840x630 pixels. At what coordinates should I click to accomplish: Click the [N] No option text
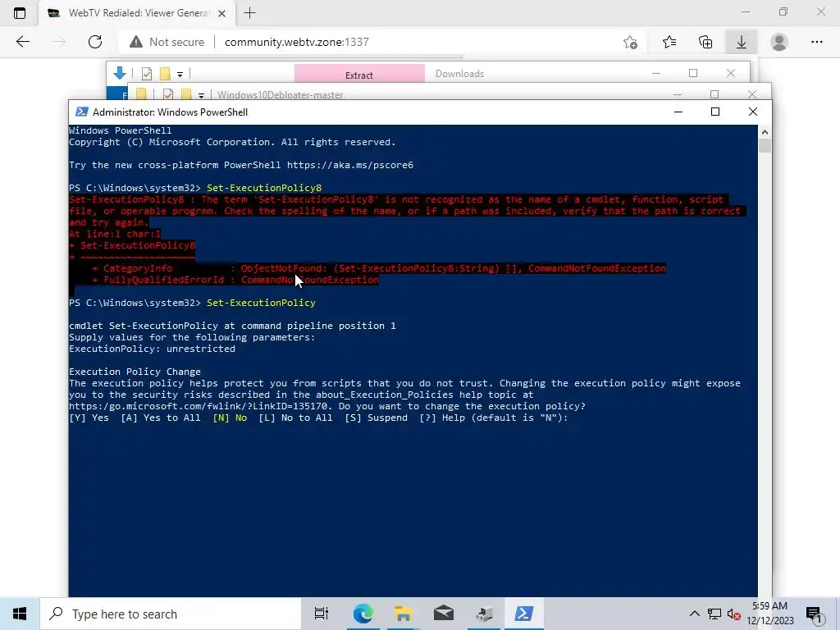pyautogui.click(x=230, y=418)
